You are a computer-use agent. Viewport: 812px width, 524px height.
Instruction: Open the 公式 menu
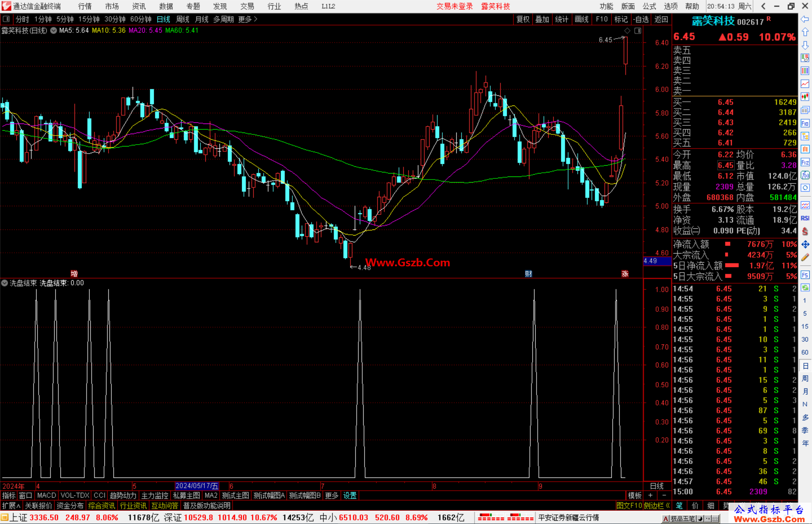pyautogui.click(x=649, y=6)
